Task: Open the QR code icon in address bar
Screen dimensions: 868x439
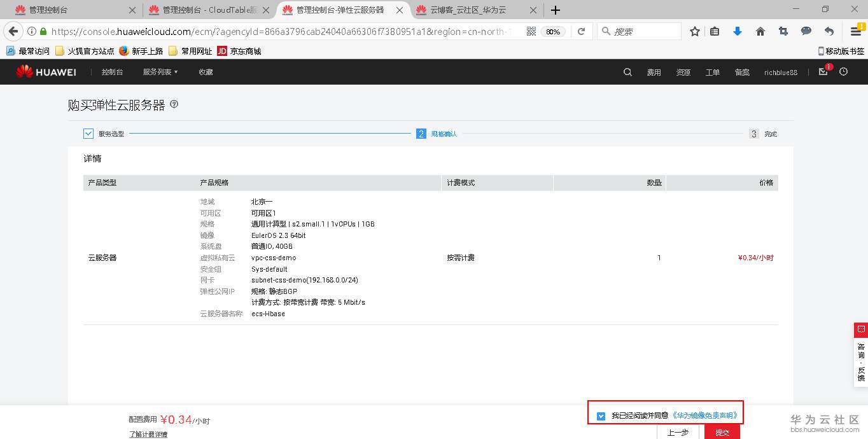Action: point(531,31)
